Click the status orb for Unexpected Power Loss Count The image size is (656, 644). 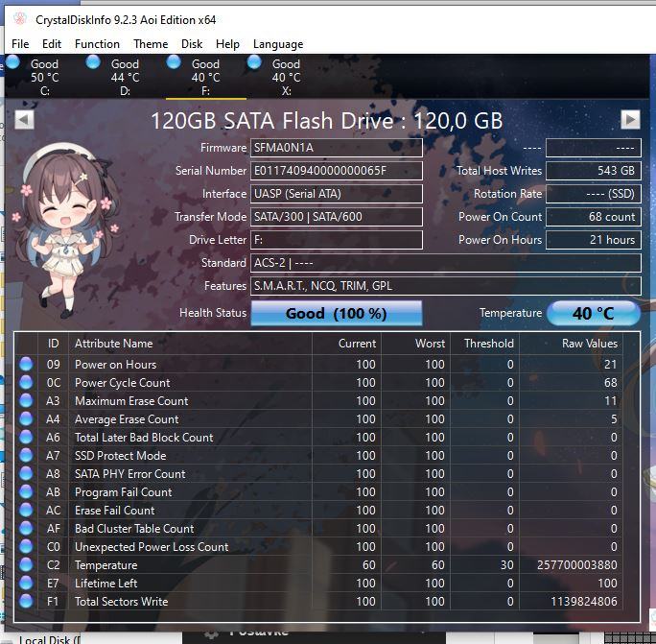tap(26, 546)
